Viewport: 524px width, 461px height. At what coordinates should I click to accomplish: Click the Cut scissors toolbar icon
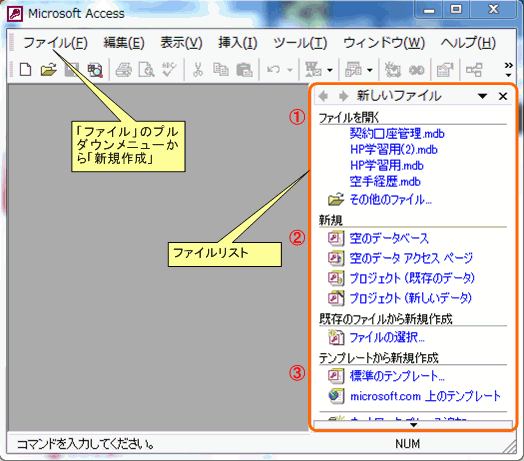click(x=198, y=70)
